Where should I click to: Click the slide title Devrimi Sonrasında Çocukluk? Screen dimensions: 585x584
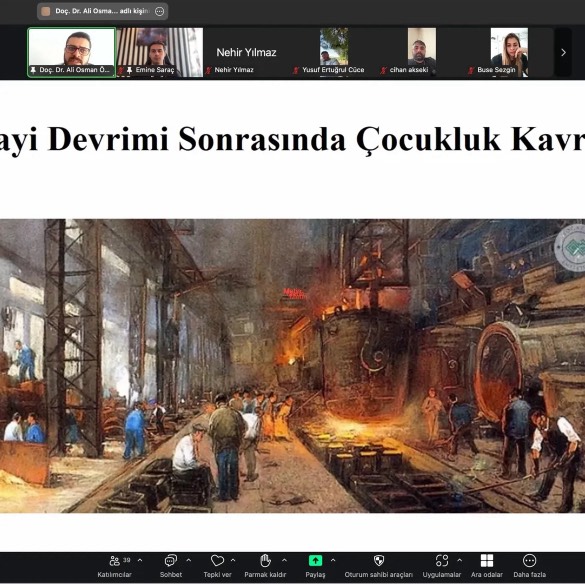coord(274,140)
